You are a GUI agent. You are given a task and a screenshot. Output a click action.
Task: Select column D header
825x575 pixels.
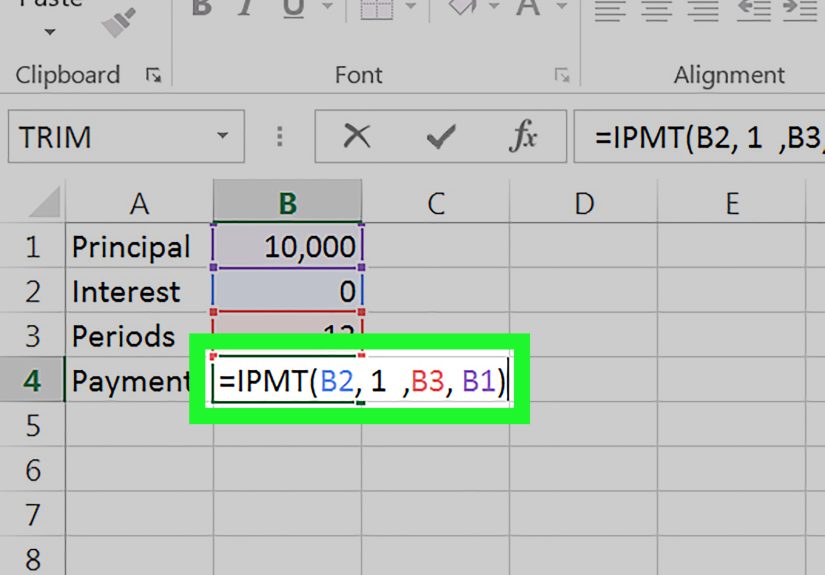[x=584, y=202]
